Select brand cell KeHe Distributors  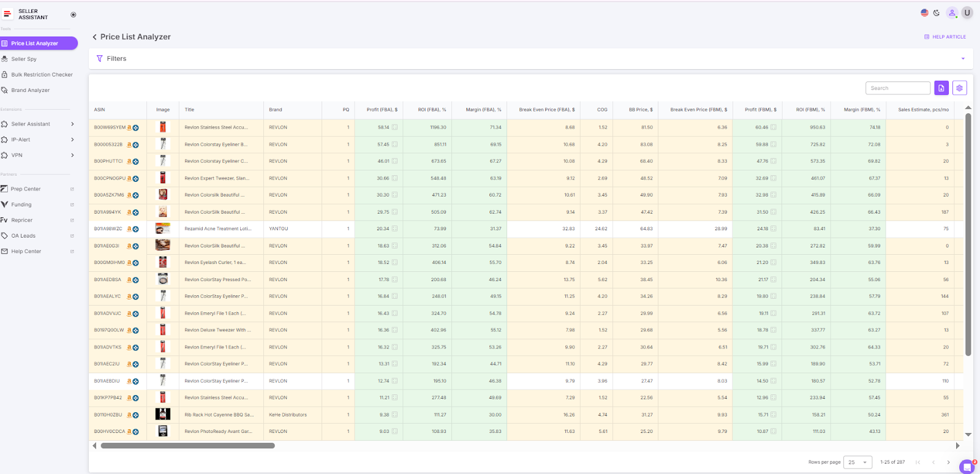(x=288, y=415)
